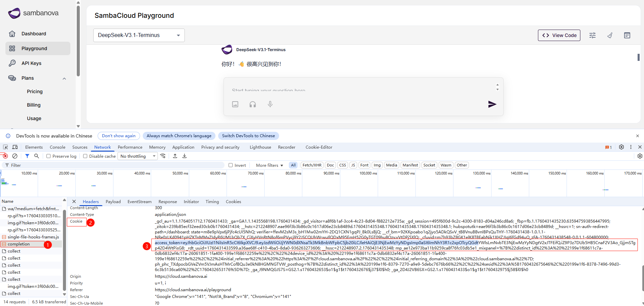This screenshot has width=644, height=306.
Task: Click the View Code button
Action: click(559, 35)
